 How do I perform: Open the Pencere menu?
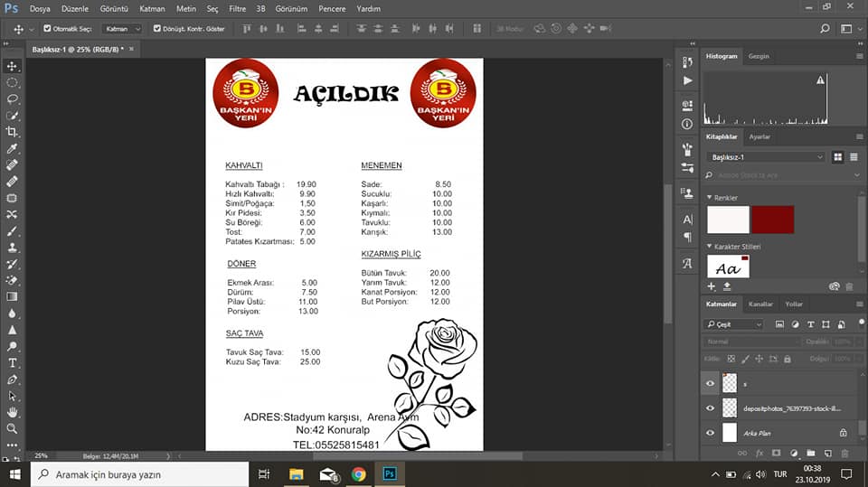[x=332, y=9]
